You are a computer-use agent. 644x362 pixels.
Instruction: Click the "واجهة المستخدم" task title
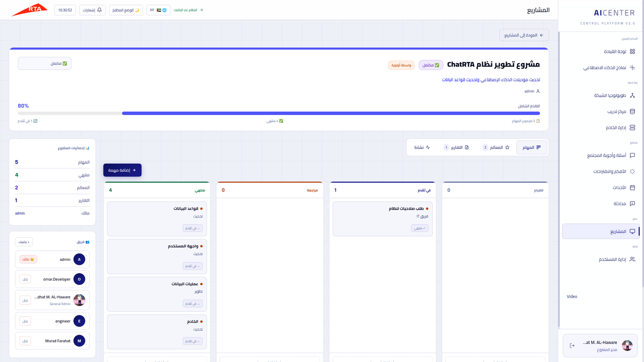[x=183, y=246]
